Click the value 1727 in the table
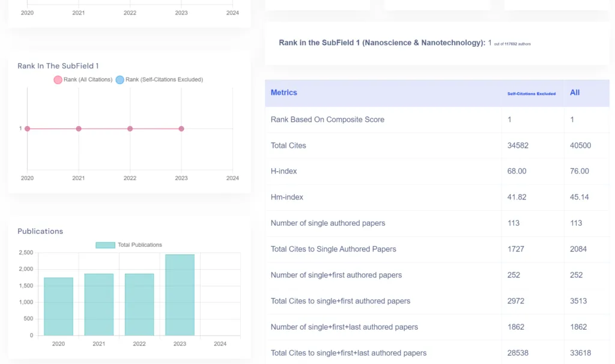 coord(516,249)
